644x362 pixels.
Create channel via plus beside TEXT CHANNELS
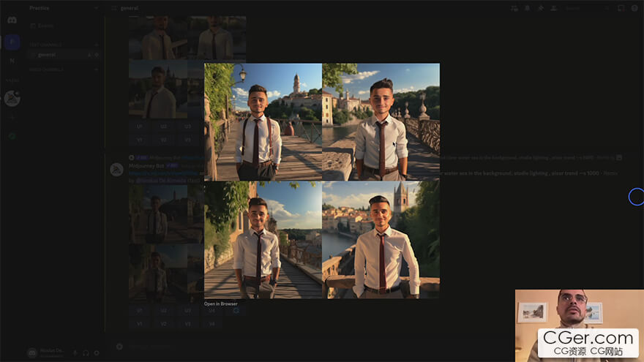point(97,45)
